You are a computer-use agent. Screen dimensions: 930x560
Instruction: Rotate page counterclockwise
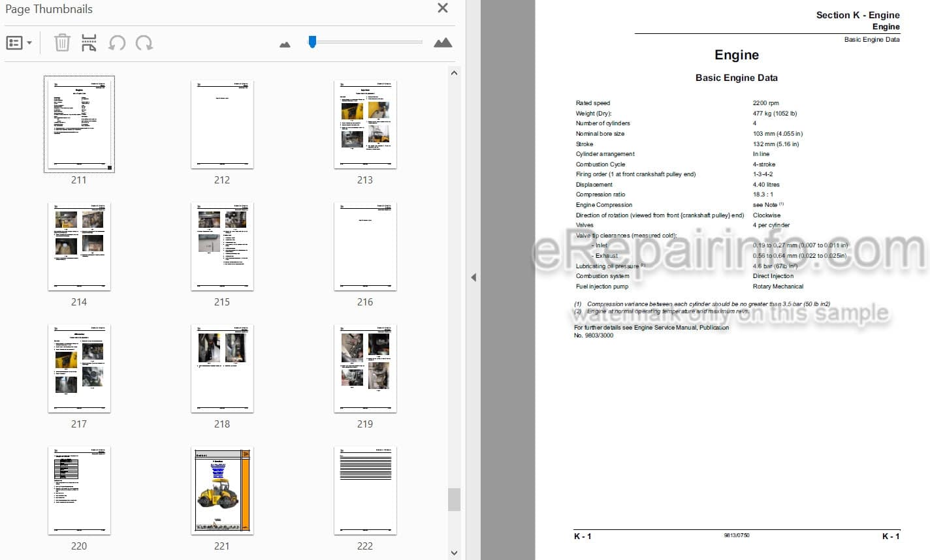[117, 43]
